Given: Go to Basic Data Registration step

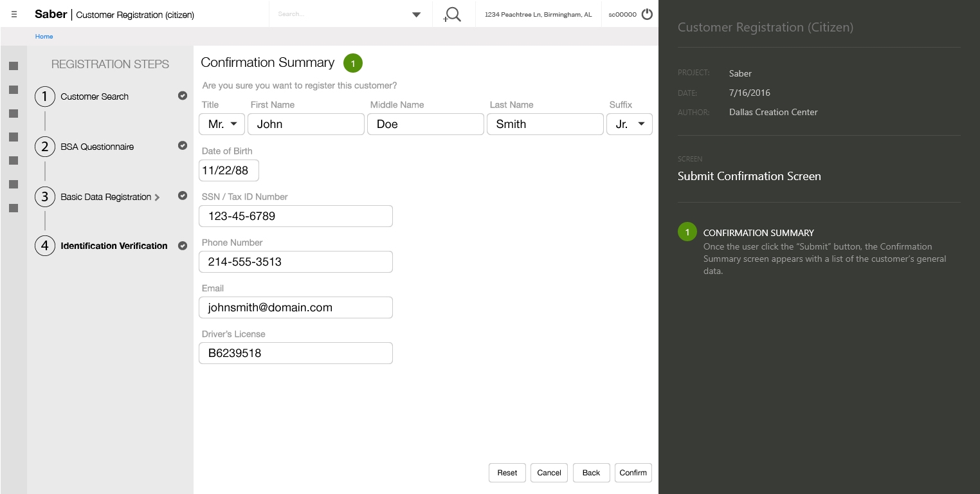Looking at the screenshot, I should pyautogui.click(x=106, y=197).
